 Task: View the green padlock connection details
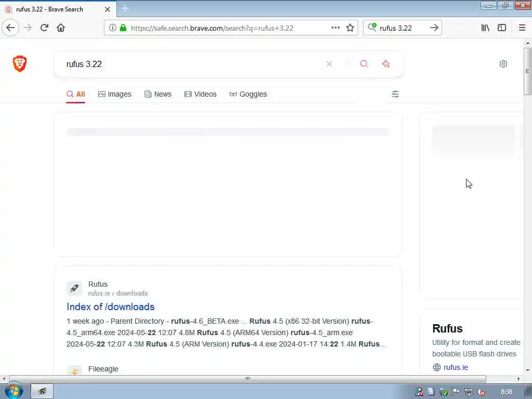(x=123, y=28)
